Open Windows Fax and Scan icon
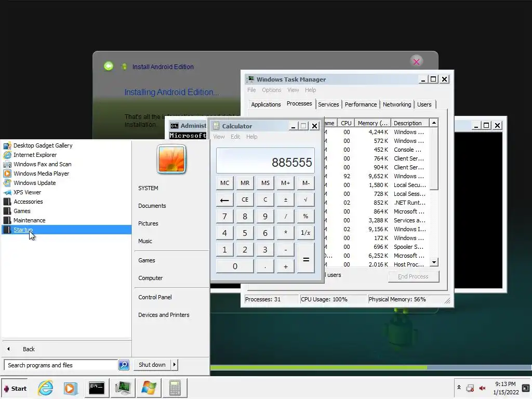 click(7, 164)
